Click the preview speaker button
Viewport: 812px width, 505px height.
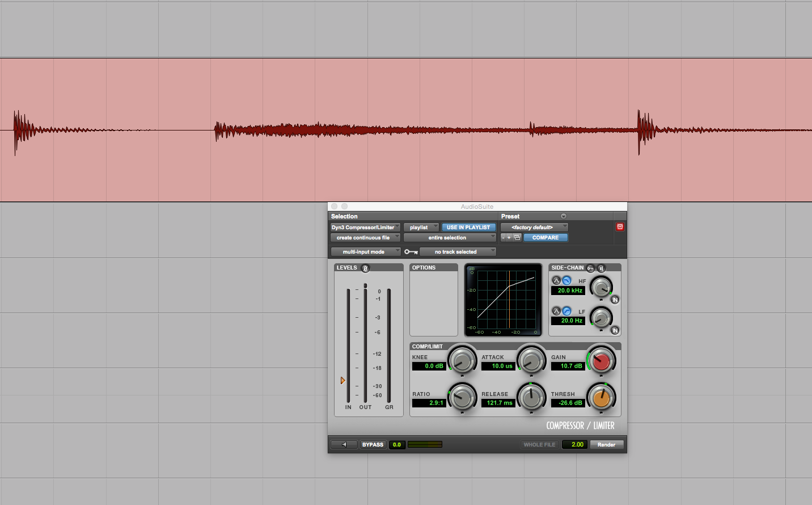pos(344,445)
